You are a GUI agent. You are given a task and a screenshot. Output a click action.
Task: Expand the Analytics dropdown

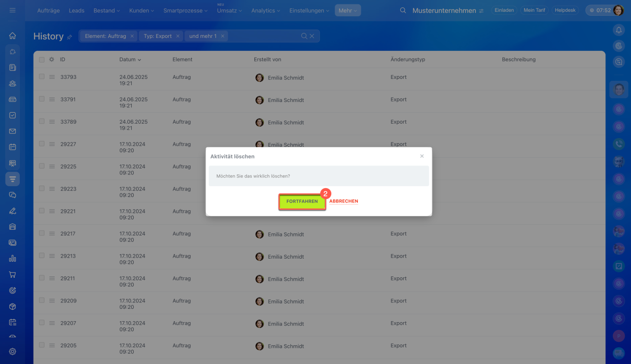[266, 10]
